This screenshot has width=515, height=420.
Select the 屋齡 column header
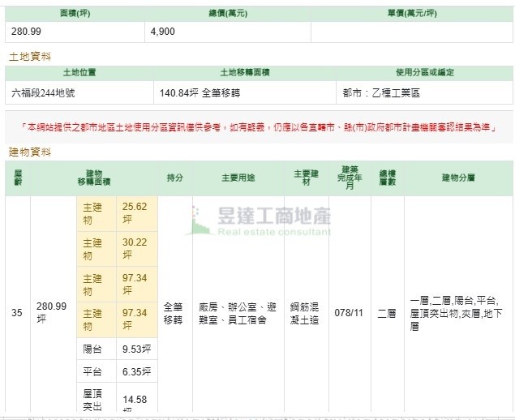coord(18,178)
